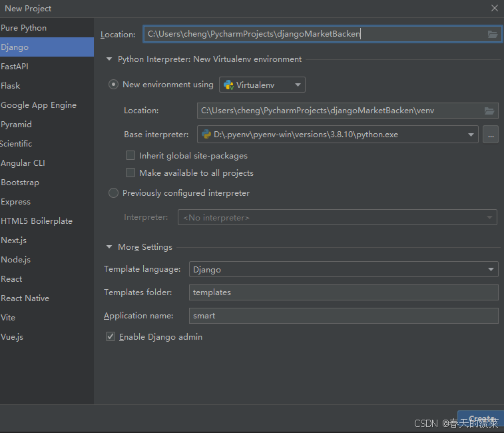This screenshot has height=433, width=504.
Task: Click the Create button
Action: click(481, 418)
